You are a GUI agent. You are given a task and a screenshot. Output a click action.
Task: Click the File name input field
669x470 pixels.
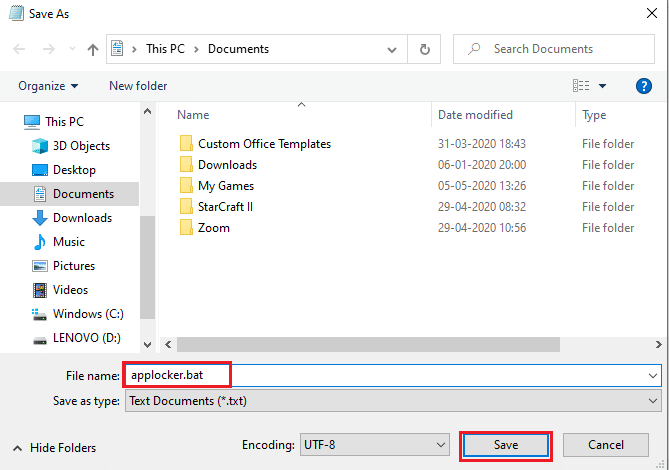click(x=393, y=375)
